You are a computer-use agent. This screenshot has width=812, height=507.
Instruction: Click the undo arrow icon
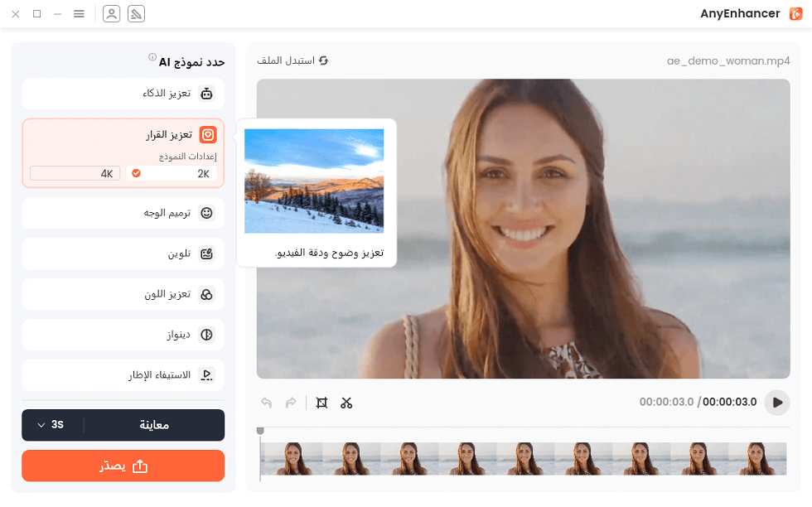267,403
